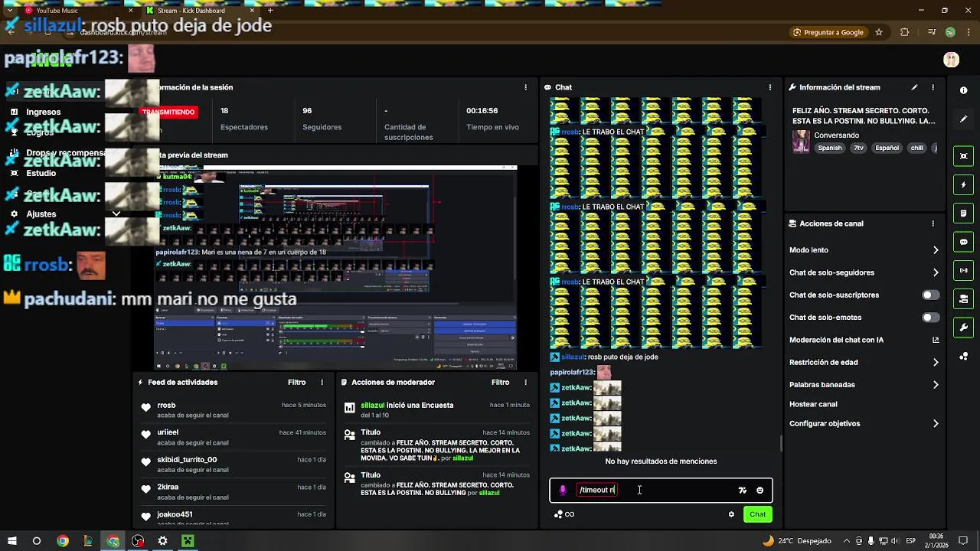Click the stream preview video thumbnail
This screenshot has height=551, width=980.
pos(336,268)
